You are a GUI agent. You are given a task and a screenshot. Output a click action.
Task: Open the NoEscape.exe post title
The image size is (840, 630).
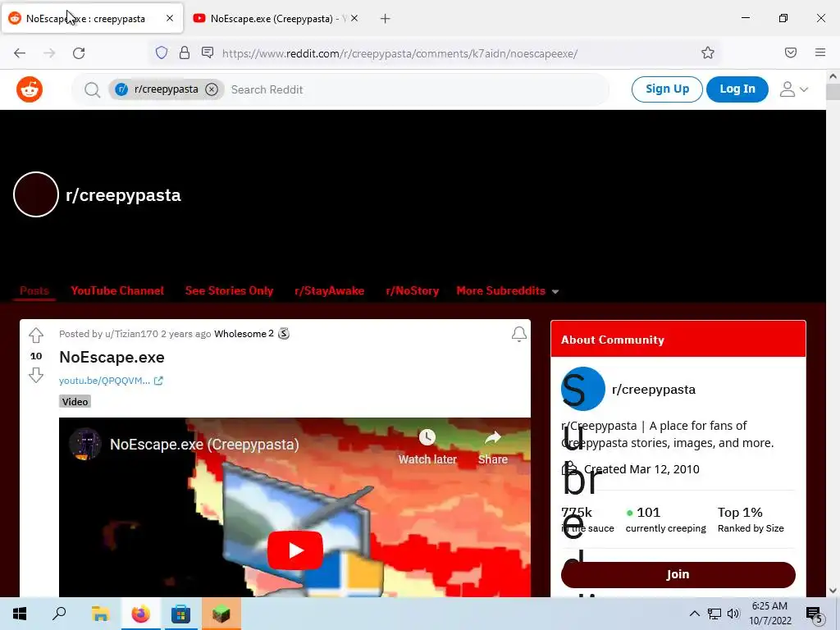tap(112, 358)
